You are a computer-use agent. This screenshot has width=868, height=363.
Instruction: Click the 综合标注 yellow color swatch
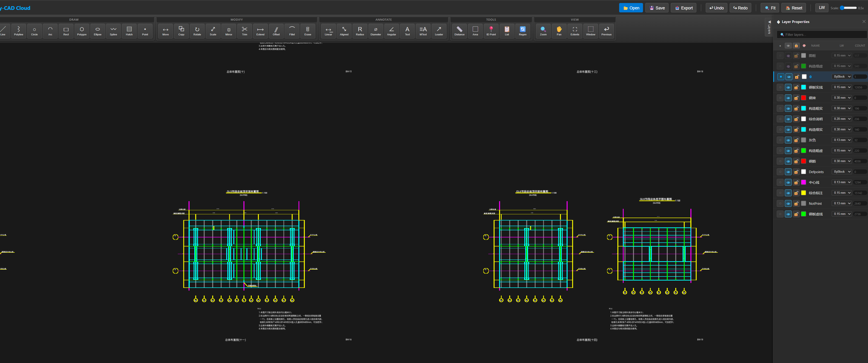pos(803,193)
